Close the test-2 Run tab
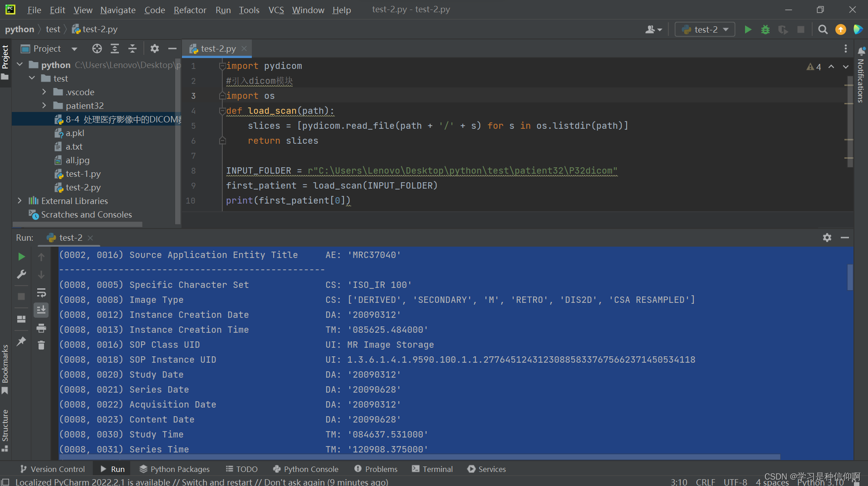The width and height of the screenshot is (868, 486). coord(90,238)
